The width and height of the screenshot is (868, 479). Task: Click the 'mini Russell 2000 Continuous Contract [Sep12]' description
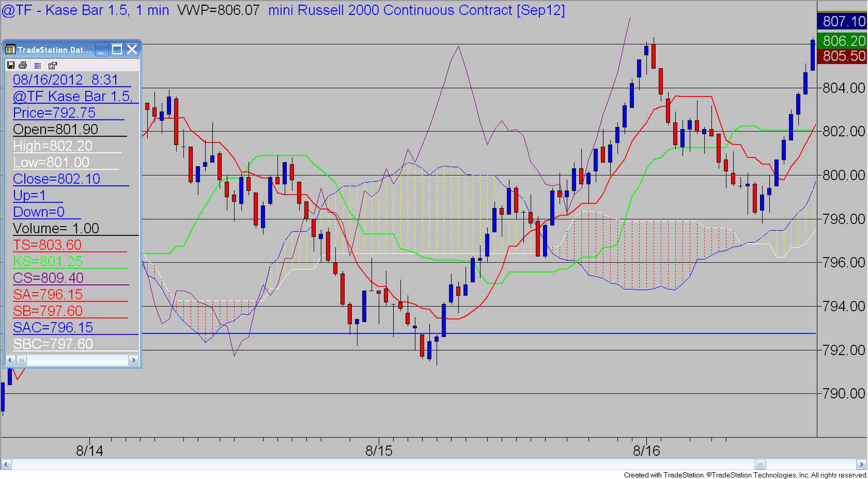pyautogui.click(x=416, y=10)
